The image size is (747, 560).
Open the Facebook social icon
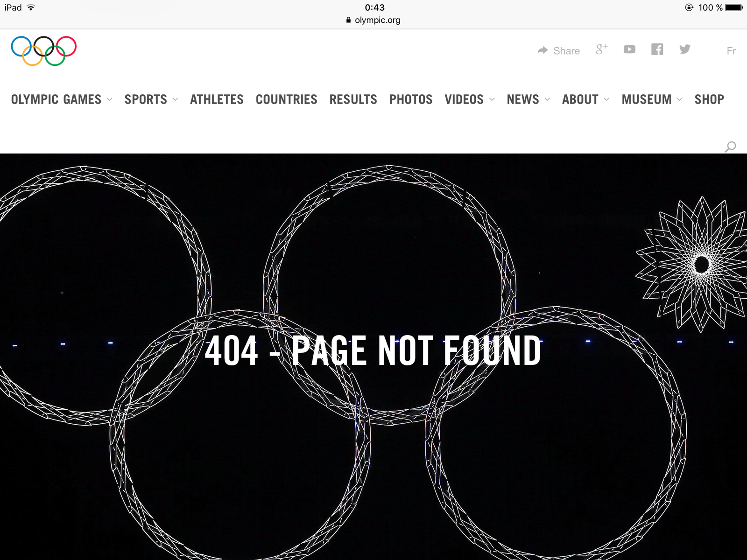(657, 49)
